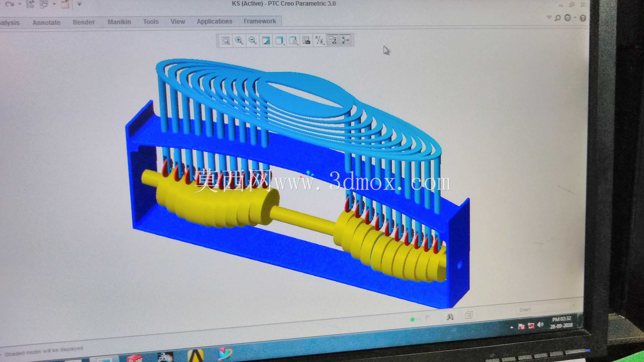Image resolution: width=644 pixels, height=362 pixels.
Task: Open the colorful cursor app taskbar icon
Action: tap(225, 354)
